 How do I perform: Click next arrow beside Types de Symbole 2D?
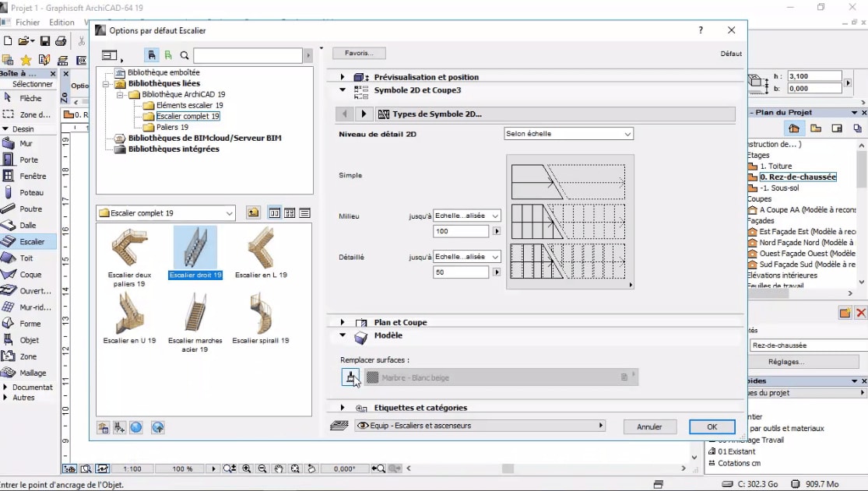coord(363,114)
